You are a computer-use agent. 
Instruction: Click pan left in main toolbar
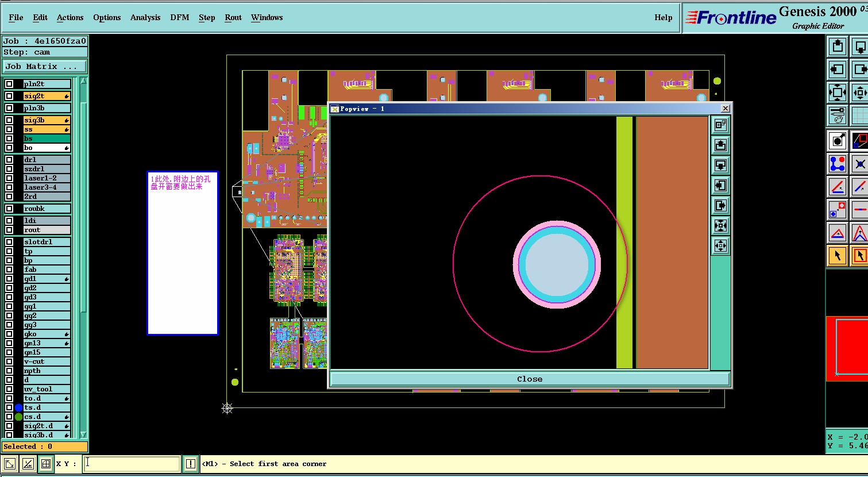[838, 70]
